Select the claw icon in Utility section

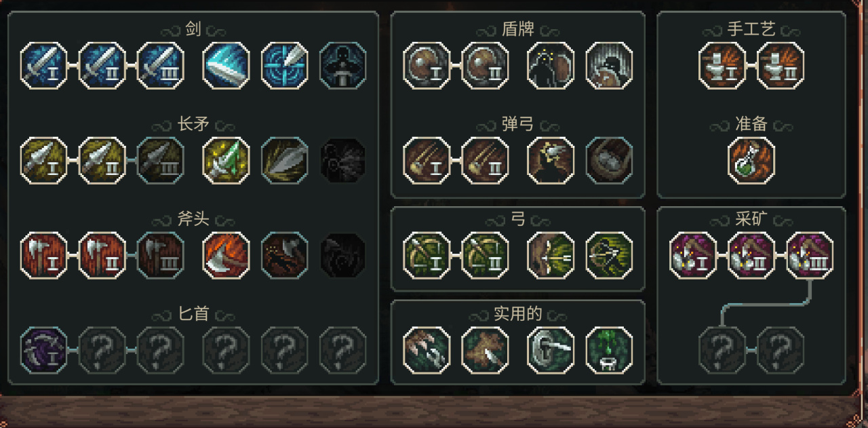click(x=427, y=351)
